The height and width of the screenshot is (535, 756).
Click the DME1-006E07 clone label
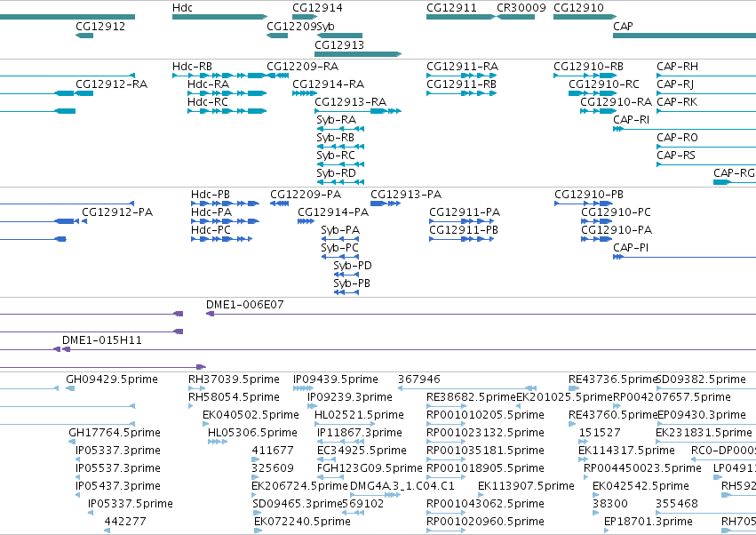[x=245, y=305]
